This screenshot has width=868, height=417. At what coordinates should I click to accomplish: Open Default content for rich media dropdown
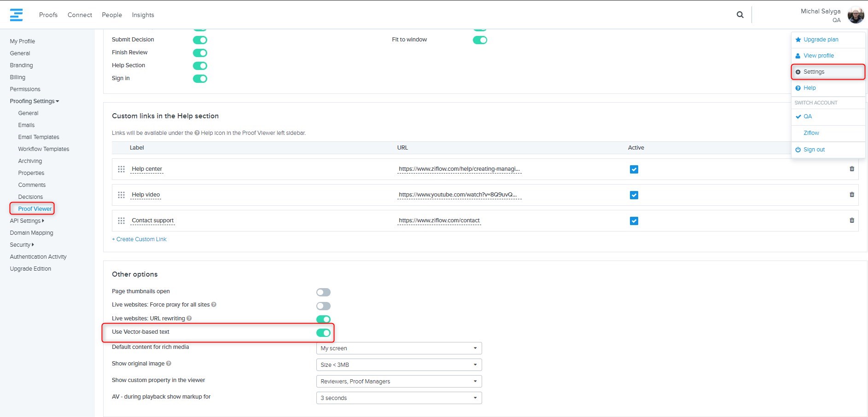tap(398, 348)
